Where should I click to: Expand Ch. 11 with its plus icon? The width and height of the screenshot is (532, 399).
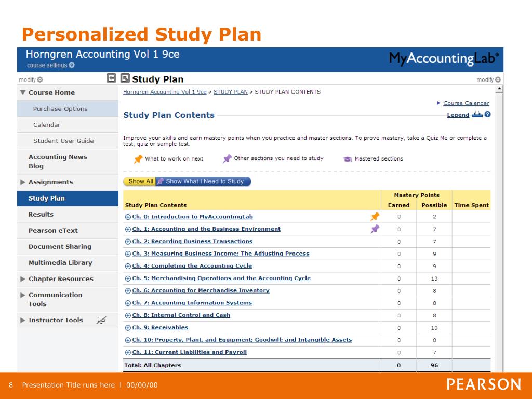(128, 353)
